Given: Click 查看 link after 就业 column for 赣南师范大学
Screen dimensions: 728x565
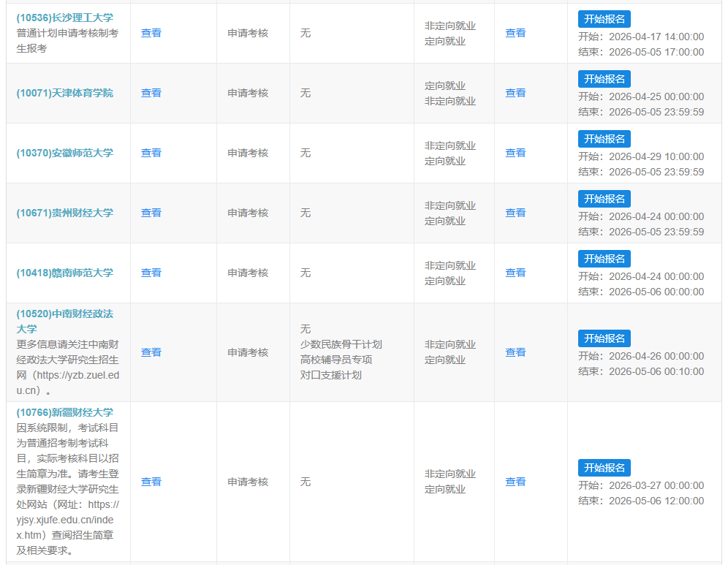Looking at the screenshot, I should 515,273.
